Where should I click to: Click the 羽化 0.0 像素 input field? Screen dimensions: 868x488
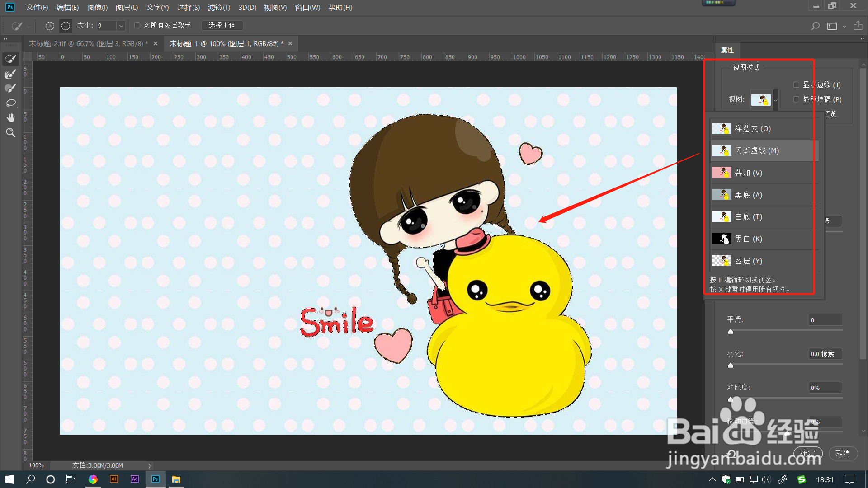(826, 354)
